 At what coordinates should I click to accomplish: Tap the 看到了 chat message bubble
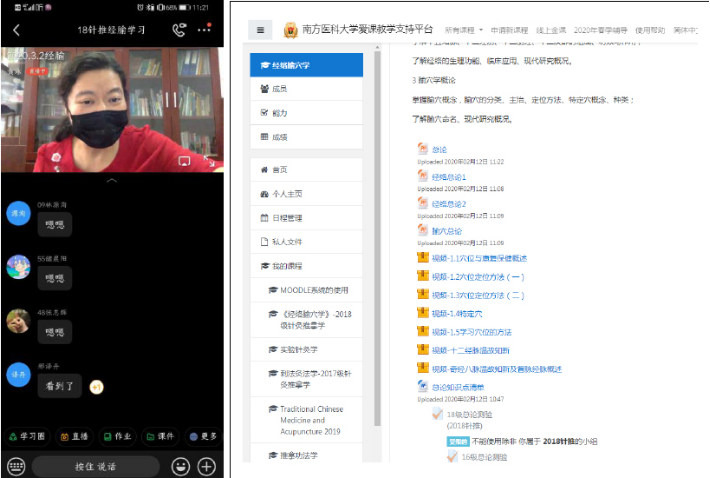tap(59, 386)
